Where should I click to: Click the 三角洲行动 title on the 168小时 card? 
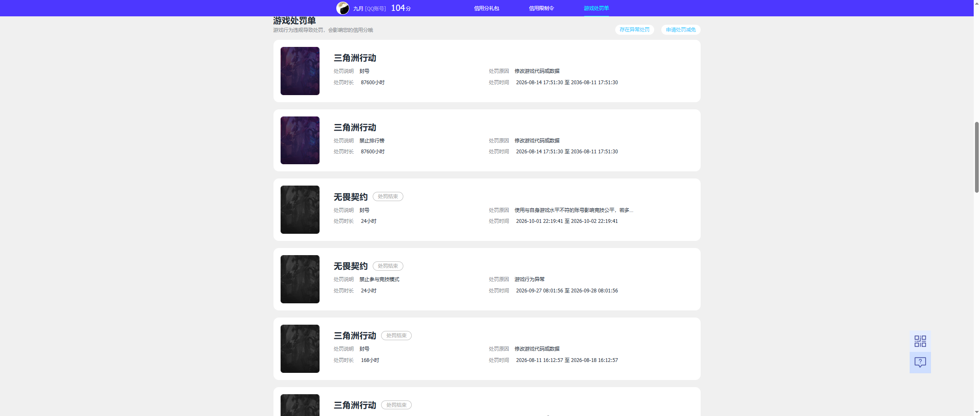coord(355,336)
